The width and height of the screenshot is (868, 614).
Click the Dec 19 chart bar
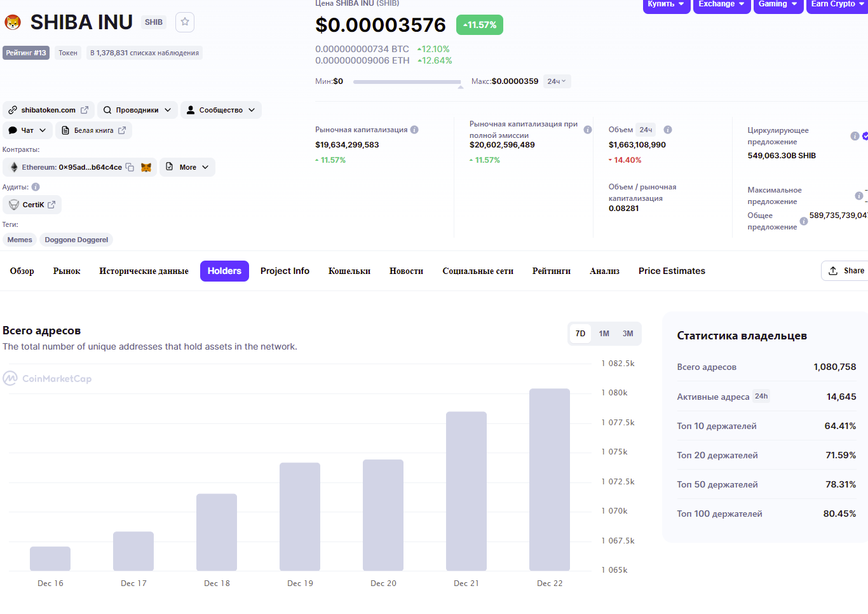point(300,517)
